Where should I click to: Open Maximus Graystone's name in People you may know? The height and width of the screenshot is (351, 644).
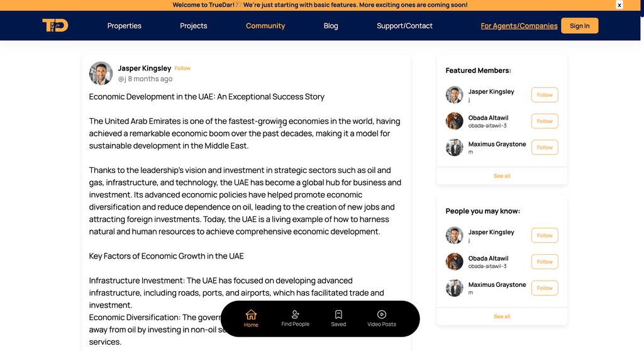(497, 285)
